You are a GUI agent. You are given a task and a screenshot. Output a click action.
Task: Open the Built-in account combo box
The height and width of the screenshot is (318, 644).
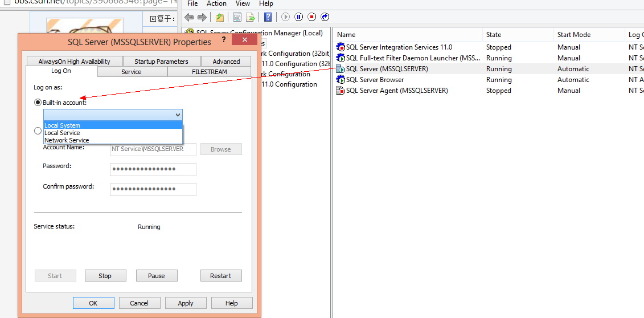113,115
